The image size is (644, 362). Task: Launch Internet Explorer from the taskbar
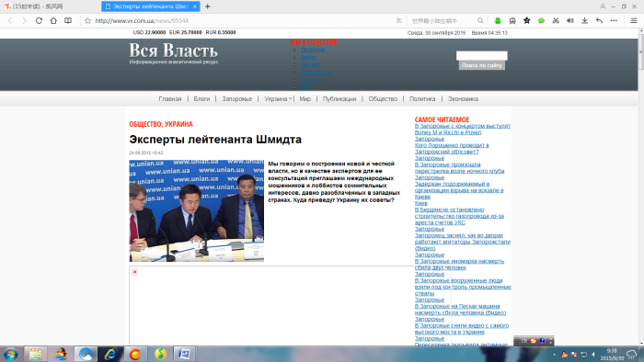click(110, 354)
